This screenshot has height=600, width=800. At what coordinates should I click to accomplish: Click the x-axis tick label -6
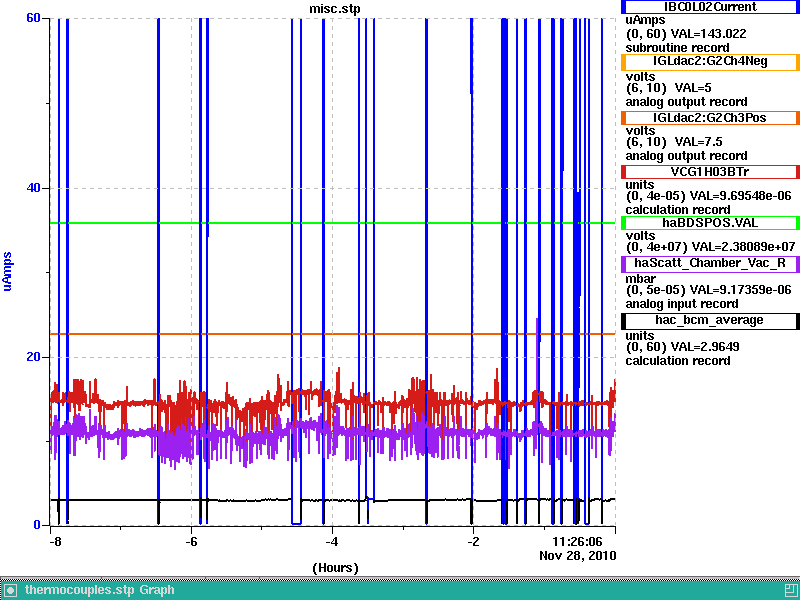click(191, 541)
